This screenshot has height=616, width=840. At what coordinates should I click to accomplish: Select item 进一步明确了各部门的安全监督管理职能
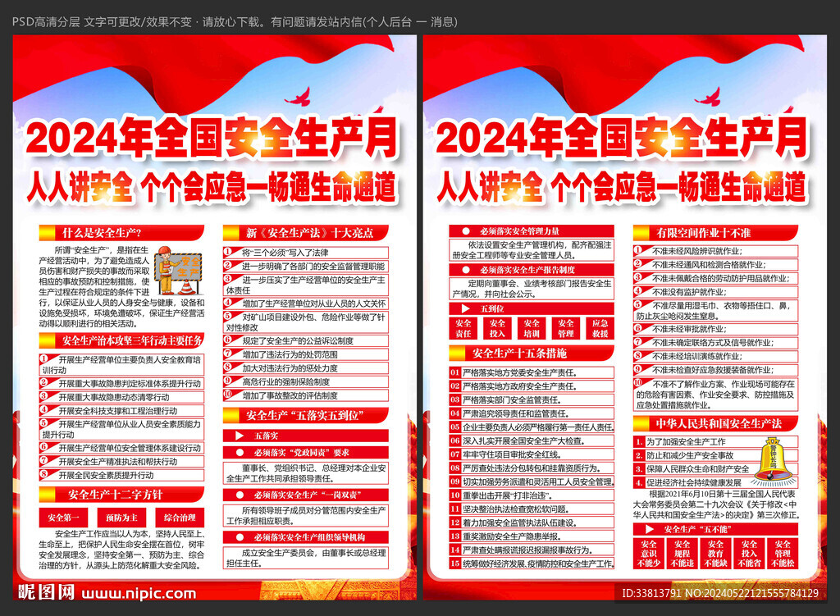(x=305, y=267)
